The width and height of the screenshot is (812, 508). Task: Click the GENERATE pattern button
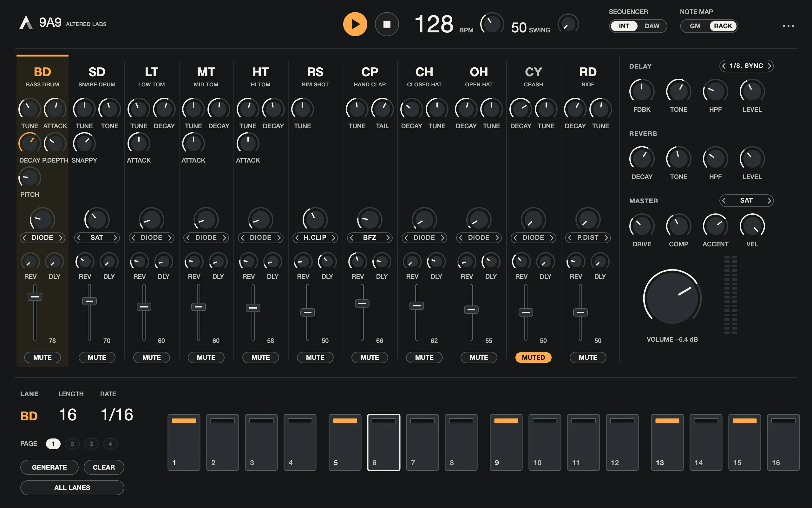(x=49, y=467)
